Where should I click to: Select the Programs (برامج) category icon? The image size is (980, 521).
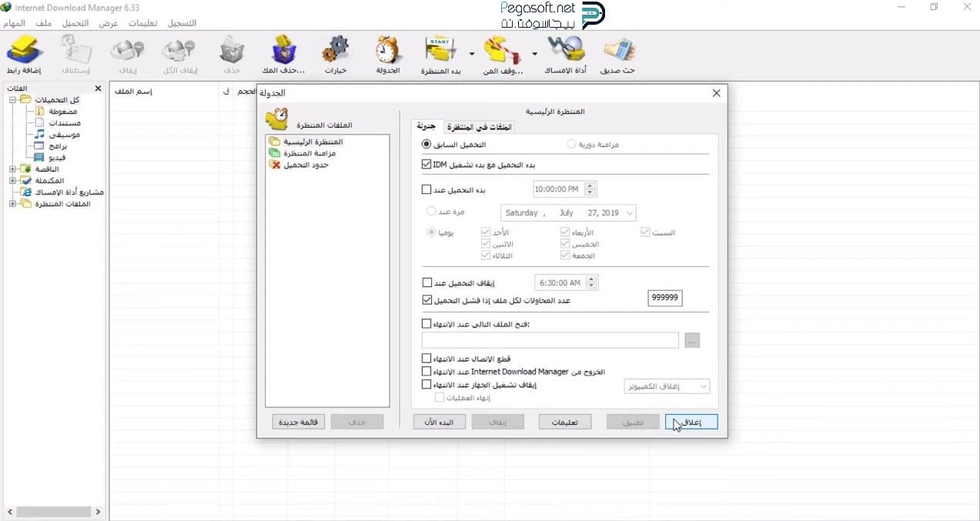(40, 145)
